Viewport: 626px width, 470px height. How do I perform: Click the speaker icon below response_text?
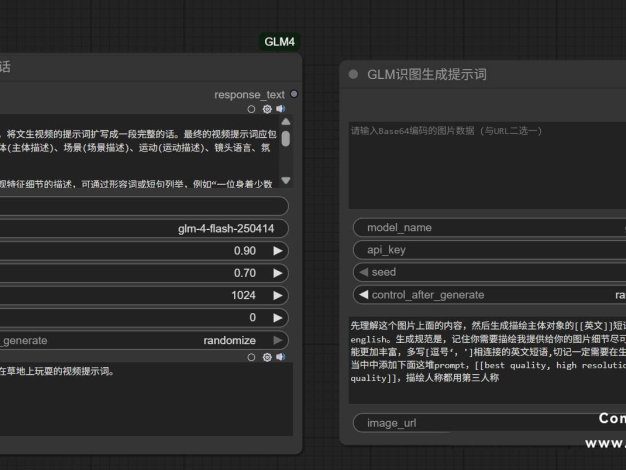coord(281,109)
